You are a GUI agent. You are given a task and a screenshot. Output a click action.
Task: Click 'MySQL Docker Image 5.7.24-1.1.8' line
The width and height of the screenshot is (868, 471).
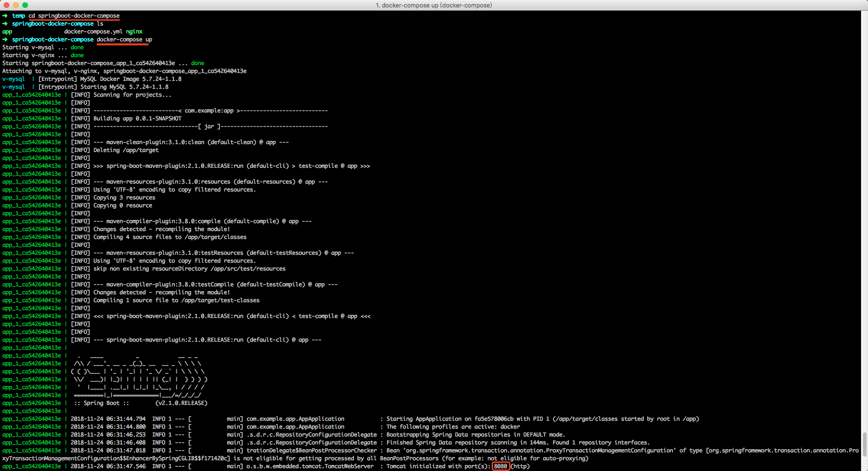point(131,79)
